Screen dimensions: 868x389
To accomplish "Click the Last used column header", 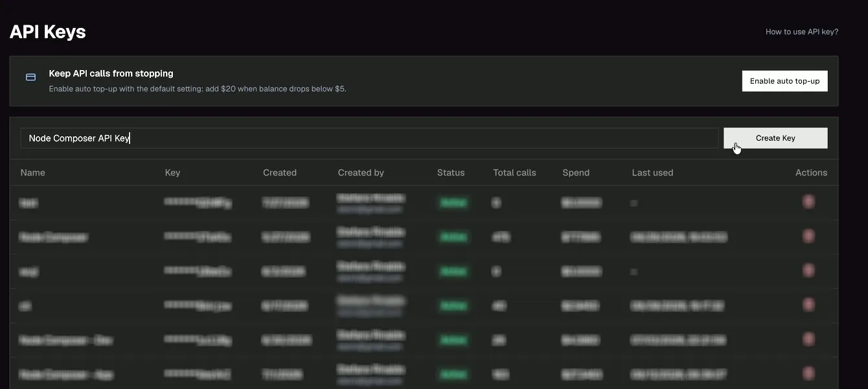I will (652, 172).
